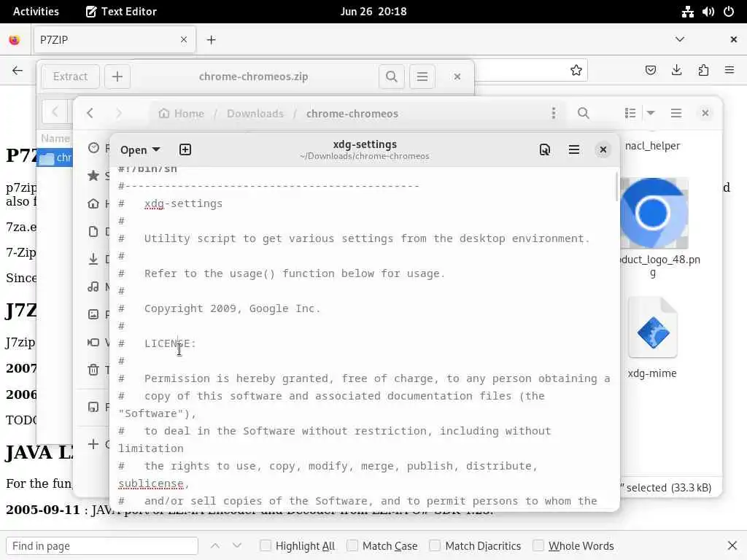Go back in the Files window
The image size is (747, 560).
pos(90,113)
